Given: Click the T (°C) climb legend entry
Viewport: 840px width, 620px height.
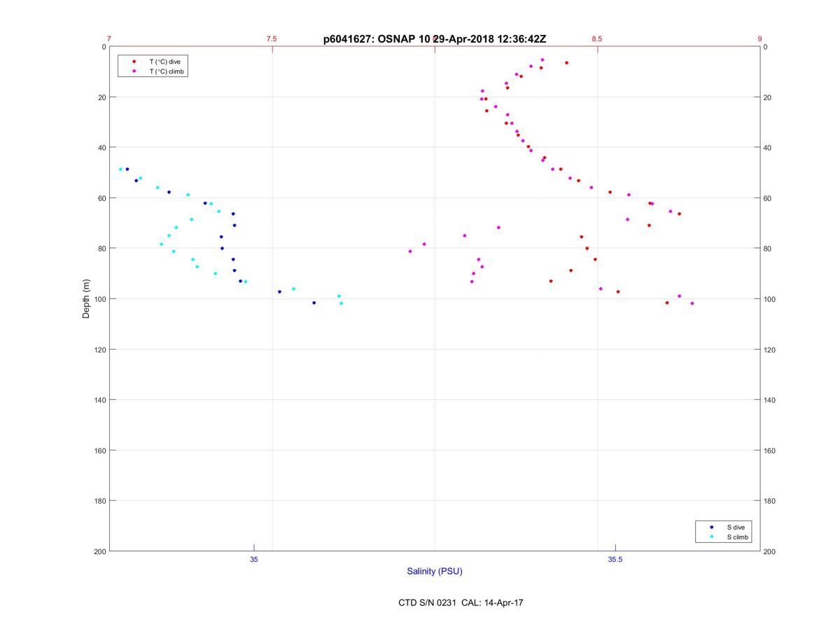Looking at the screenshot, I should click(x=167, y=71).
